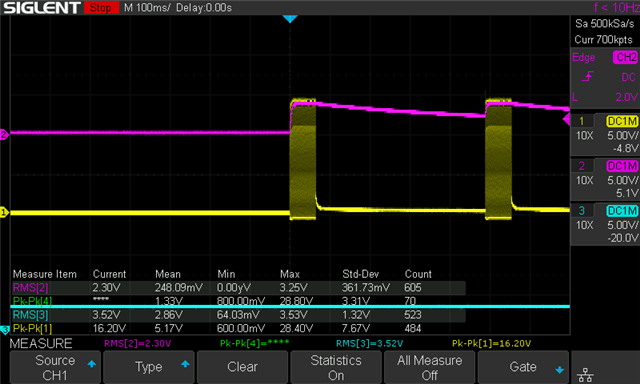The image size is (640, 384).
Task: Click the trigger source CH2 badge
Action: 625,57
